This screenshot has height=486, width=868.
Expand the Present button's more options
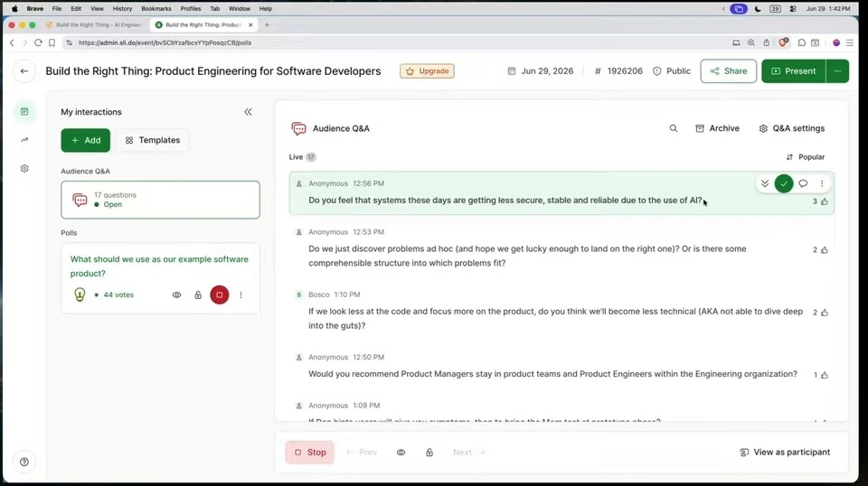[x=837, y=71]
